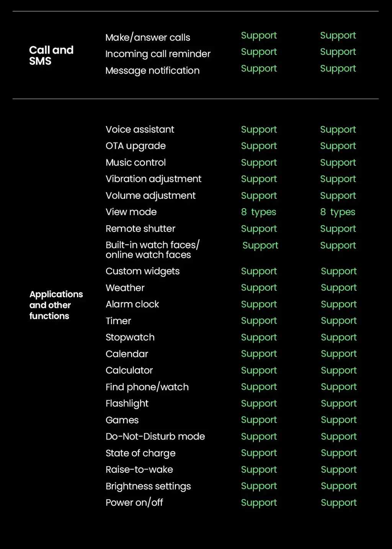Click the Music control feature text
This screenshot has width=392, height=549.
tap(136, 162)
